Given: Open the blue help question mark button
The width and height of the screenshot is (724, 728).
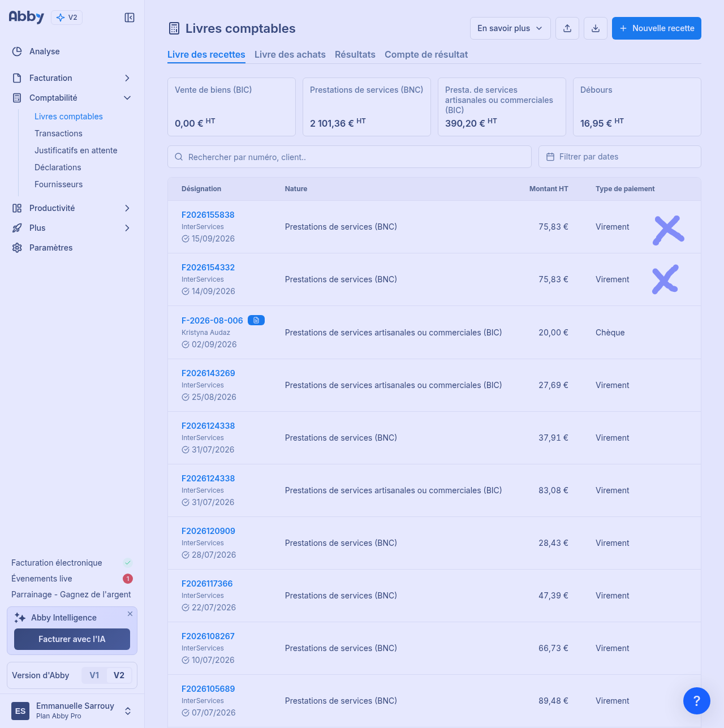Looking at the screenshot, I should (x=697, y=701).
